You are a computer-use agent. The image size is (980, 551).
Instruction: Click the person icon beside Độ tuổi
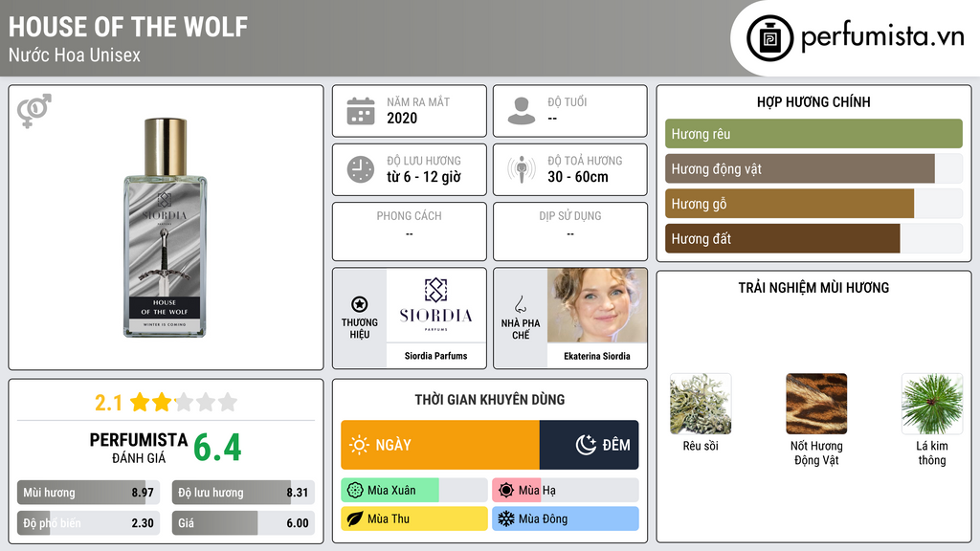click(522, 111)
